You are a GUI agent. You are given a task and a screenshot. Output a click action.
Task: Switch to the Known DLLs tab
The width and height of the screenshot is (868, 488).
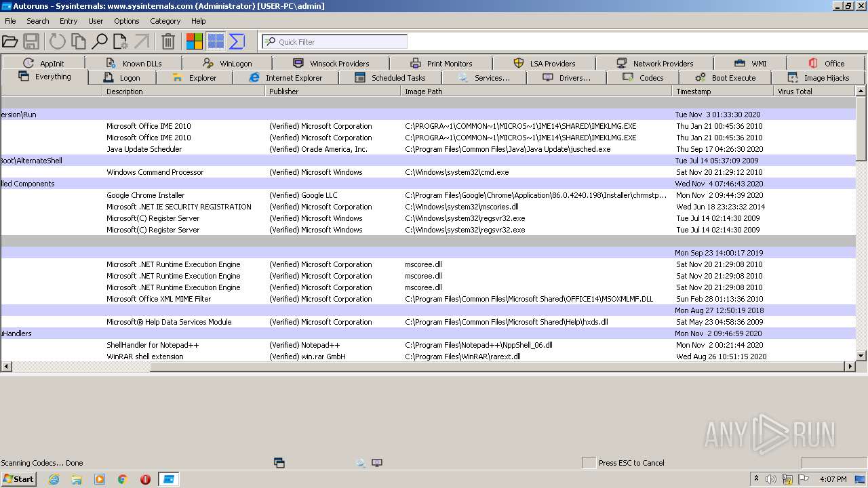[134, 63]
